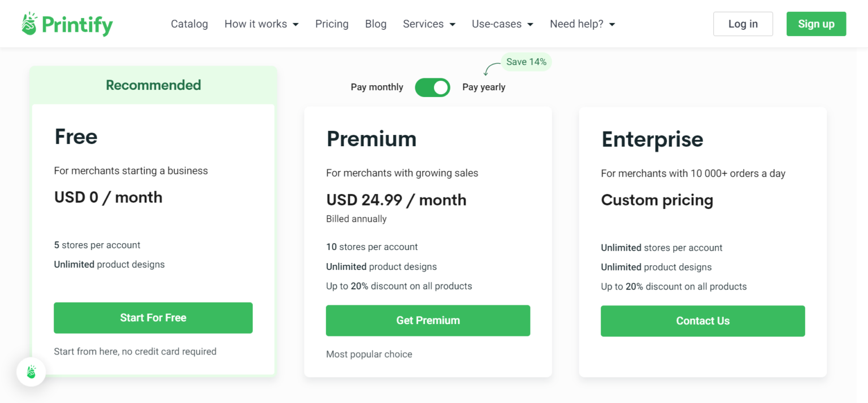Click the green Sign up button
The width and height of the screenshot is (868, 403).
tap(816, 24)
